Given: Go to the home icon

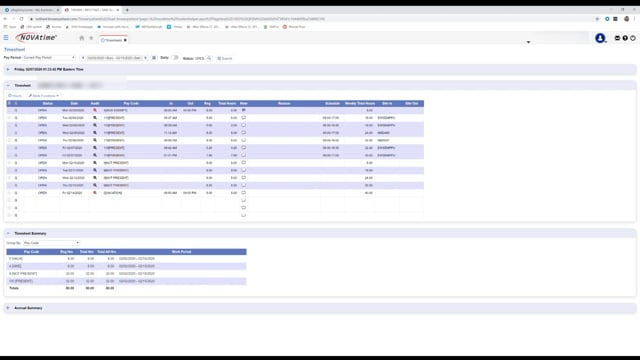Looking at the screenshot, I should tap(82, 38).
